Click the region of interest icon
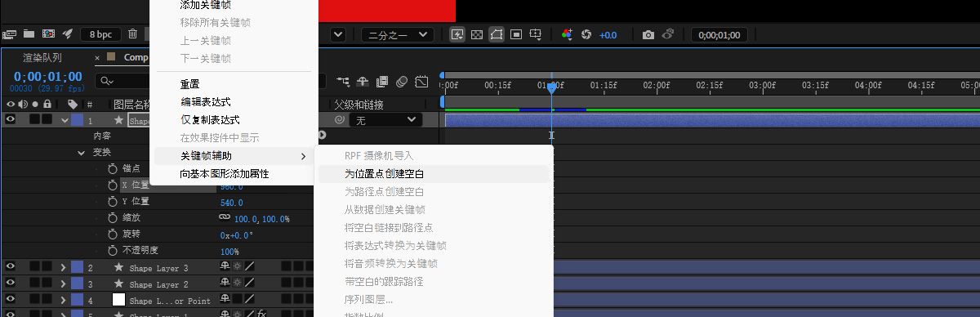Screen dimensions: 980x317 coord(516,34)
